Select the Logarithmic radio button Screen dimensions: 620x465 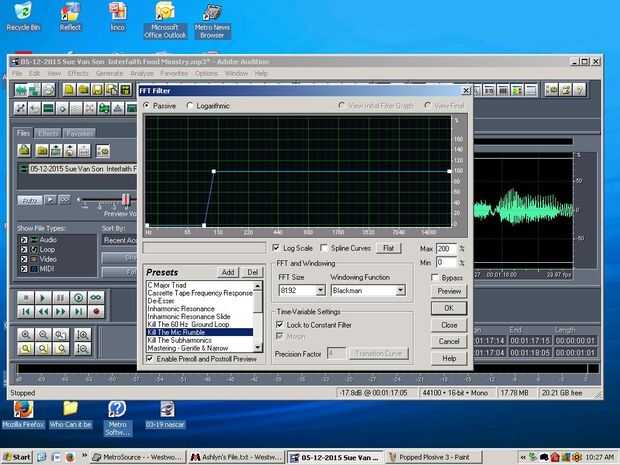tap(190, 105)
